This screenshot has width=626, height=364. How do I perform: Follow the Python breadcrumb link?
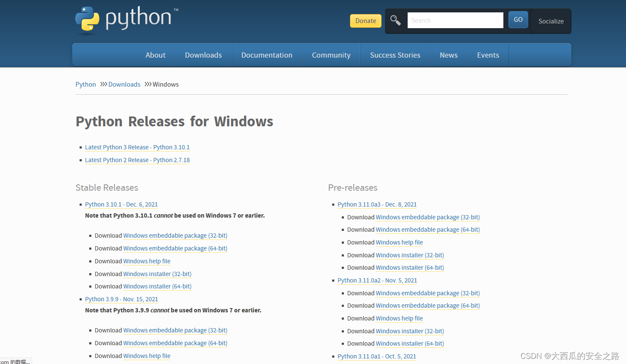pyautogui.click(x=85, y=84)
